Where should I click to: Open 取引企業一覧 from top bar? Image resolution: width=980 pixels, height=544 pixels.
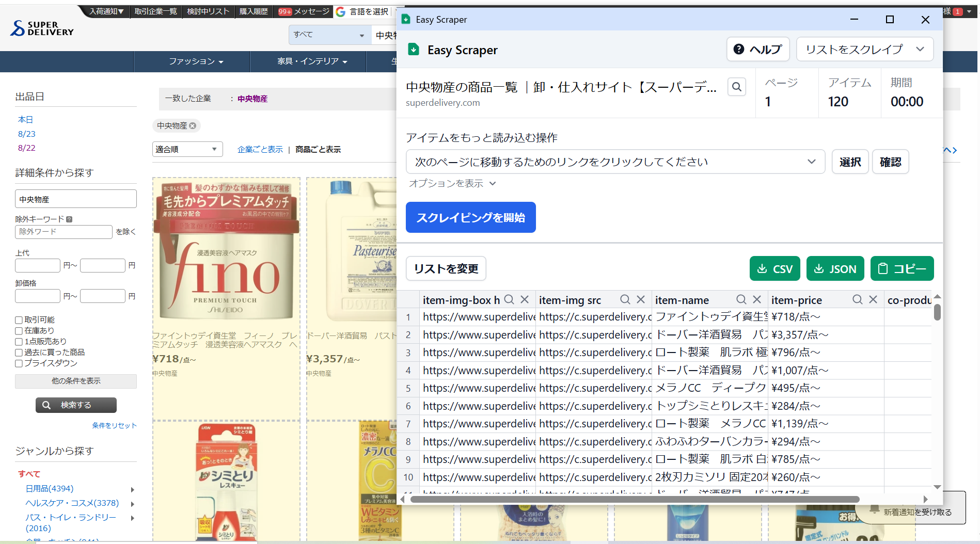click(x=156, y=11)
